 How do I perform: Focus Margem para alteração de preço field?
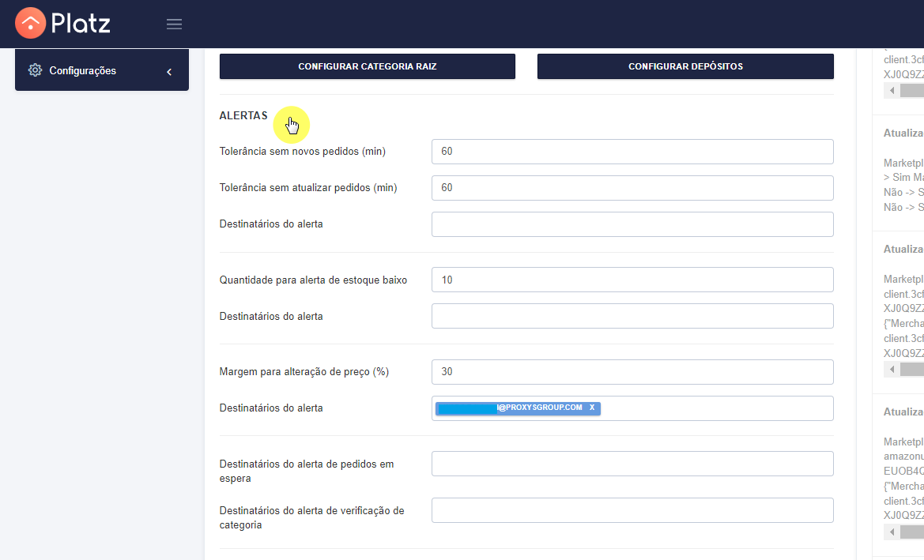632,371
